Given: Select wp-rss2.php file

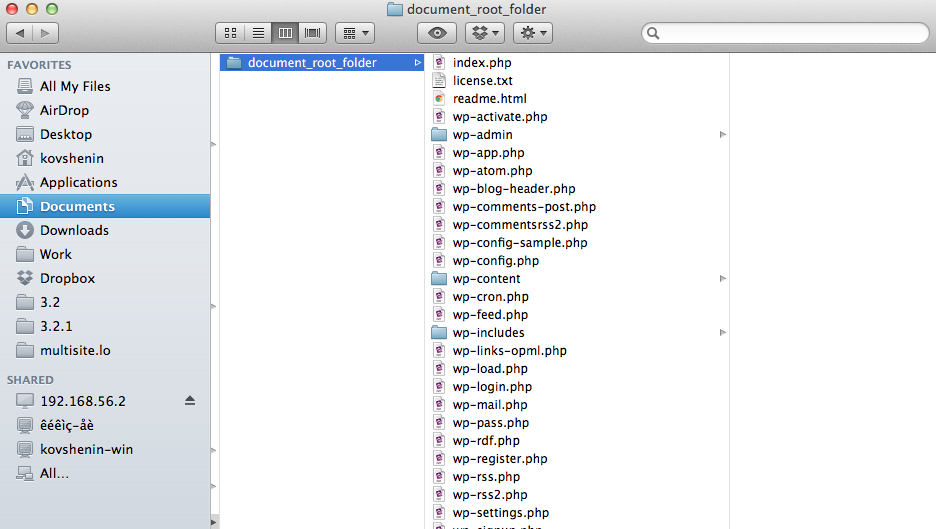Looking at the screenshot, I should (577, 494).
